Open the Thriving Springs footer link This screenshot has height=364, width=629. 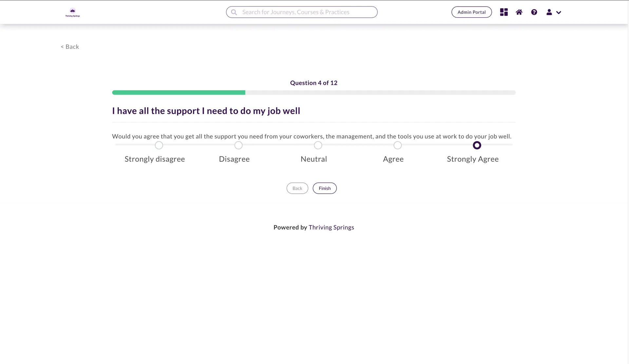pyautogui.click(x=331, y=227)
